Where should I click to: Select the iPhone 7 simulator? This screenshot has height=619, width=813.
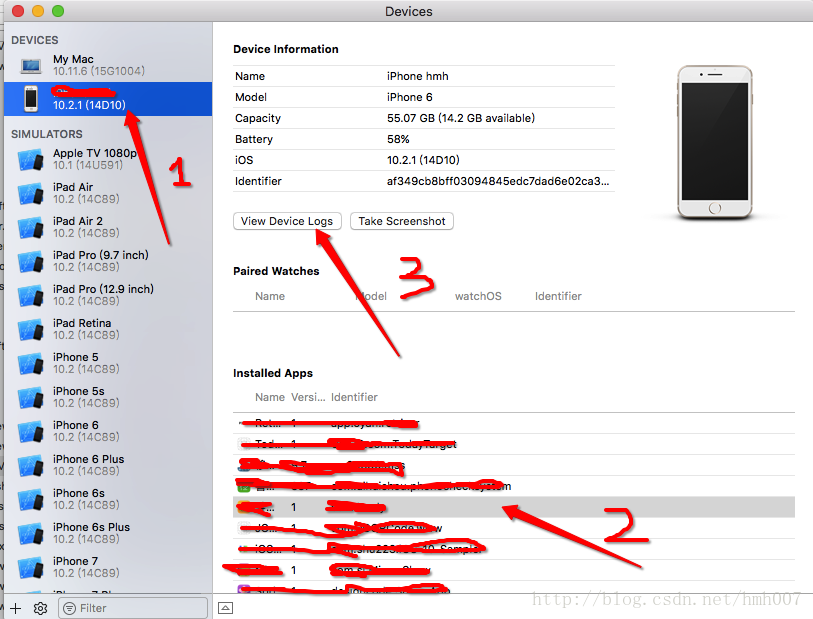point(108,567)
